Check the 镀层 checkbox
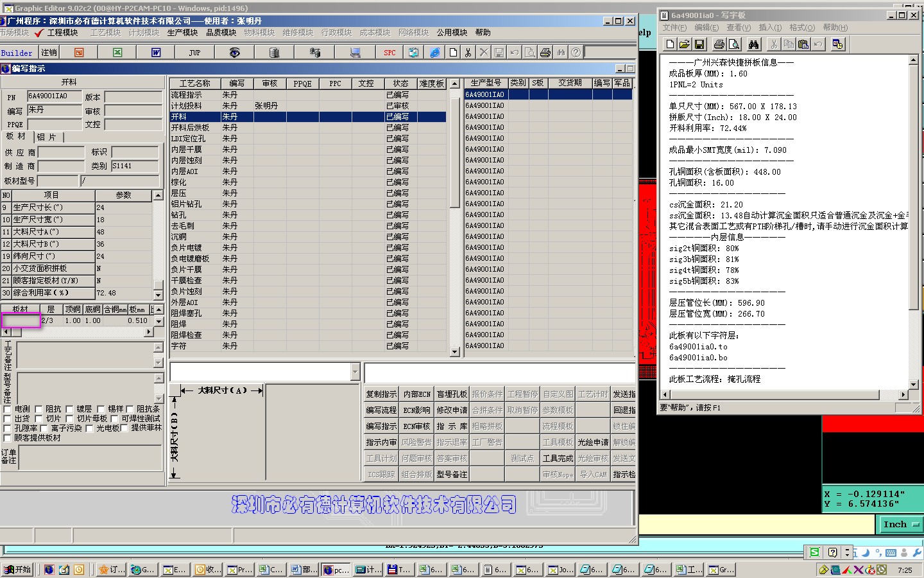Screen dimensions: 924x578 pos(69,409)
